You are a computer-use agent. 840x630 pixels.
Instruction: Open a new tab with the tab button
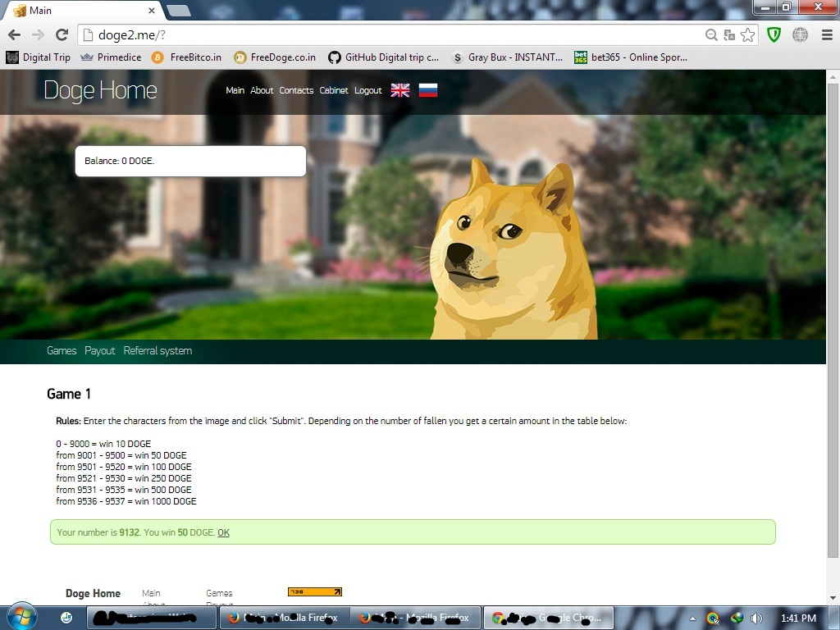tap(179, 10)
